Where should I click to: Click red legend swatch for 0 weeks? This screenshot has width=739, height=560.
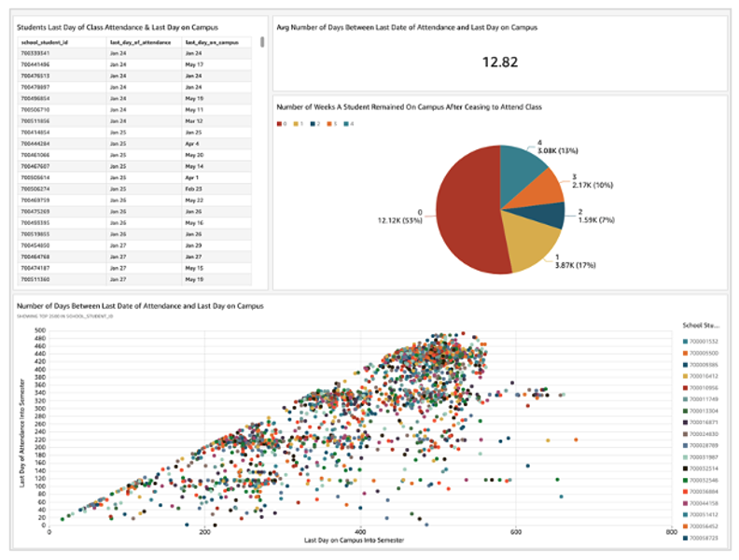point(279,124)
